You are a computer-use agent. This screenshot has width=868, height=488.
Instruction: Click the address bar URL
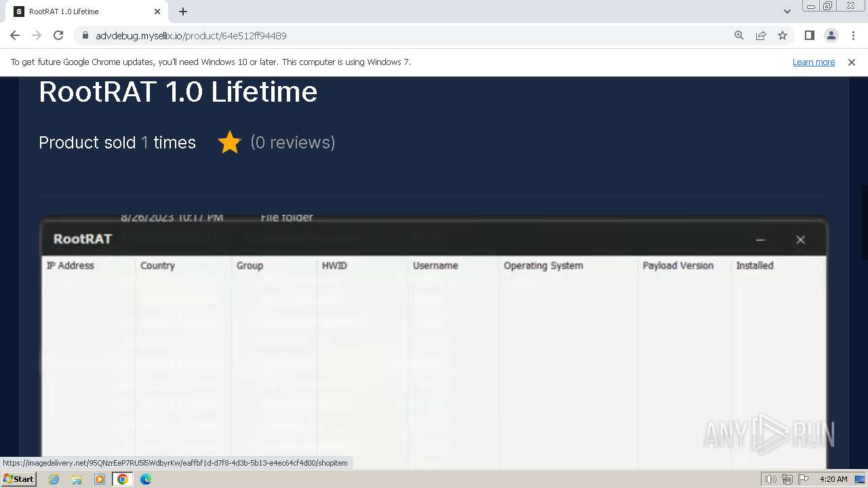191,35
